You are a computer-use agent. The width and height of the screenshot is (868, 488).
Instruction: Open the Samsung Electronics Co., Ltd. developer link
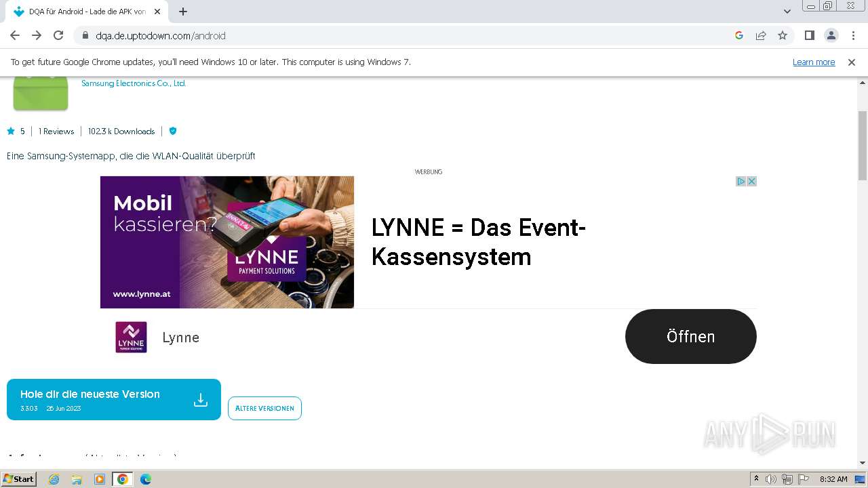tap(134, 83)
